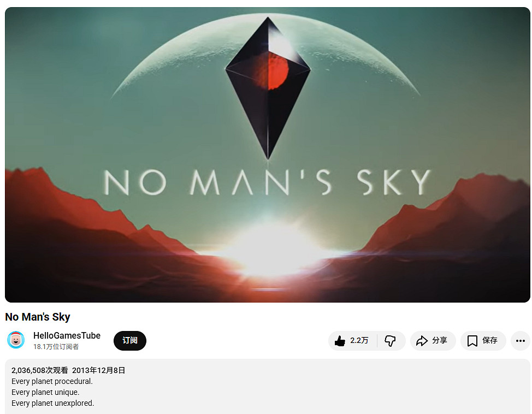Like the video with thumbs-up icon
532x414 pixels.
coord(340,341)
